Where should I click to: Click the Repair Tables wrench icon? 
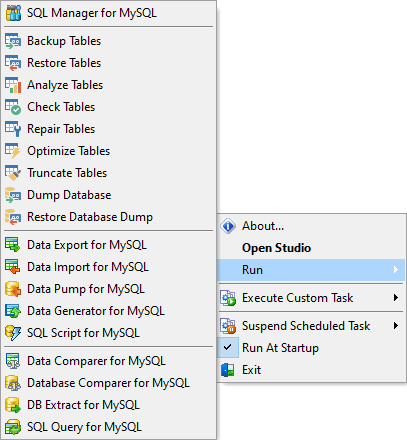pyautogui.click(x=13, y=129)
